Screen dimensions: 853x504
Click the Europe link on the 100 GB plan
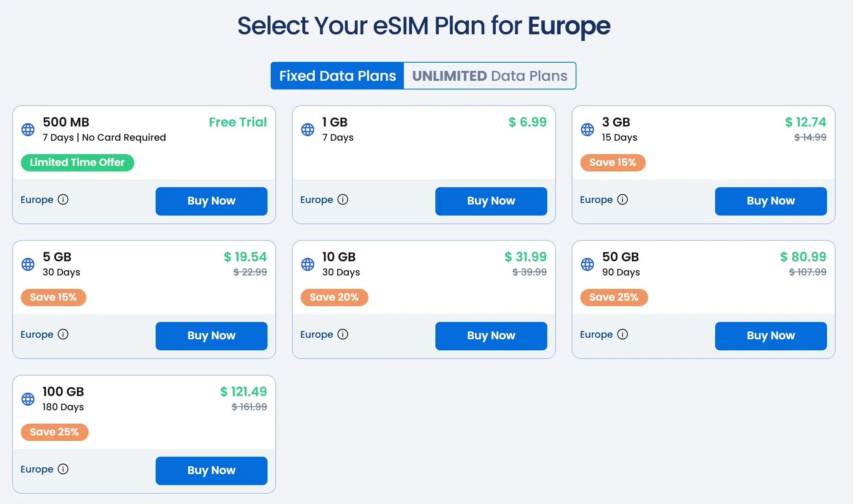tap(37, 469)
